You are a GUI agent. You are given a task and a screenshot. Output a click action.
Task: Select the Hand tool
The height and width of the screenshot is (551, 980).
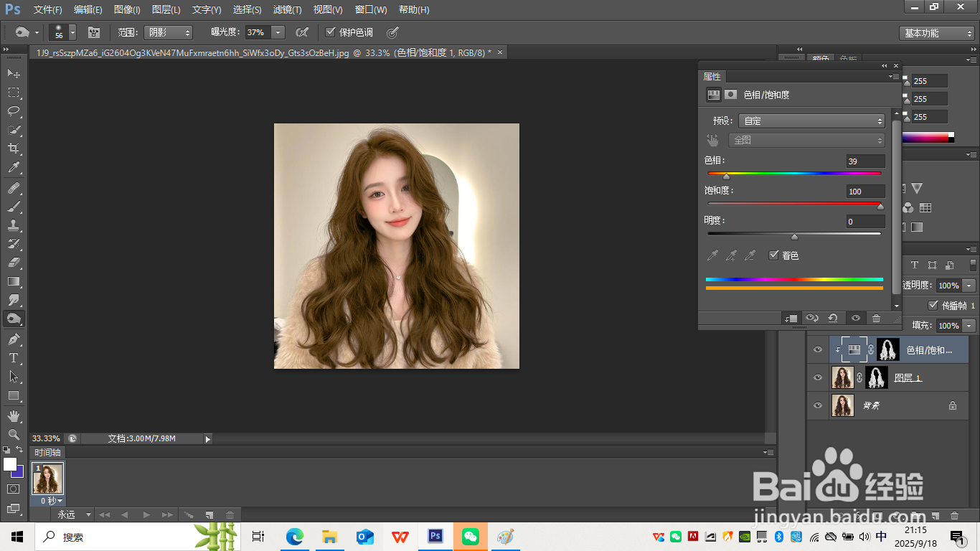[14, 416]
